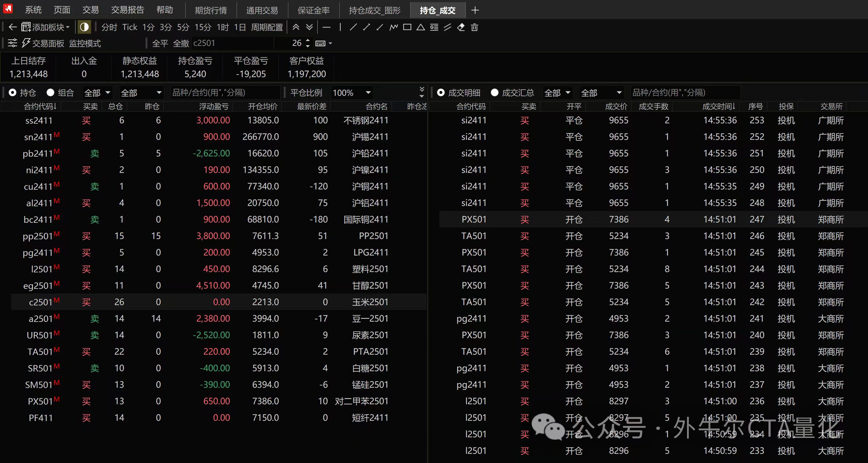
Task: Click the 全撤 cancel-all button
Action: (x=181, y=43)
